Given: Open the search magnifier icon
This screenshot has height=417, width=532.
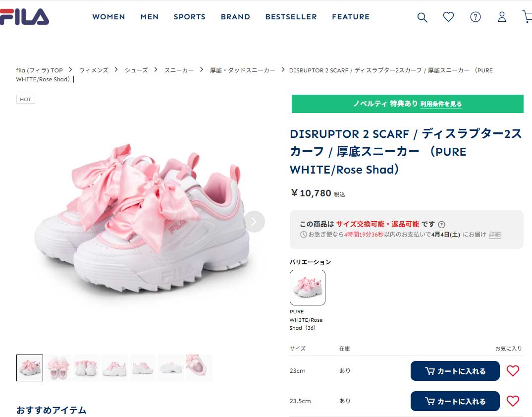Looking at the screenshot, I should click(x=422, y=17).
